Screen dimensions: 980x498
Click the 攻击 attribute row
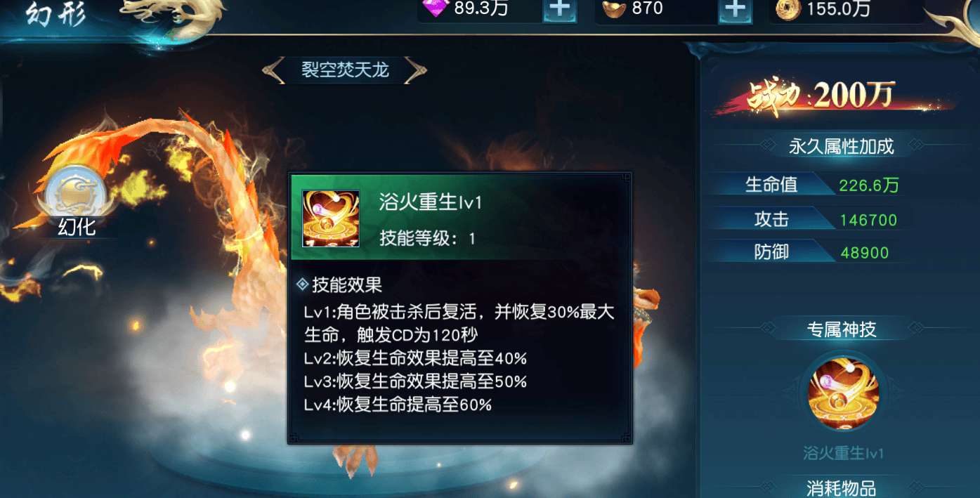814,220
